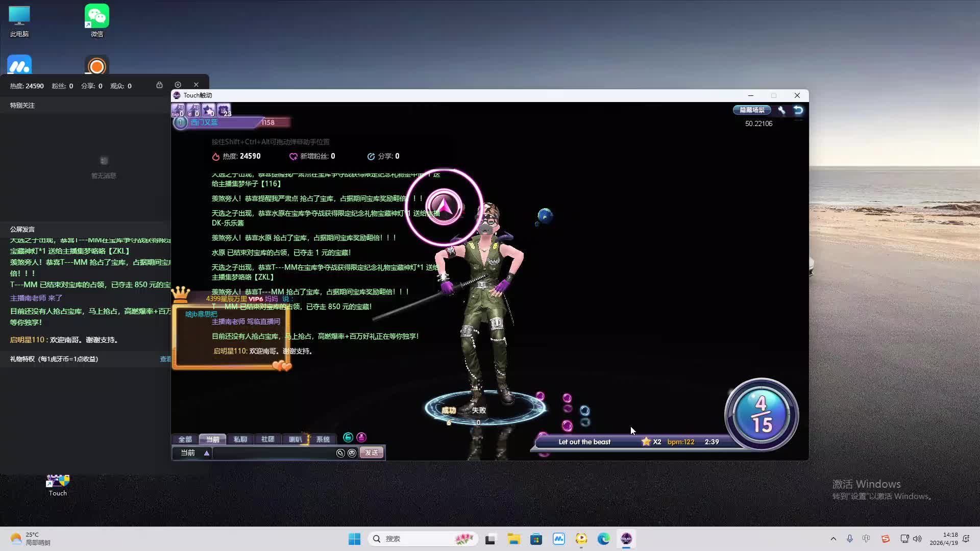Open Microsoft Store from the taskbar

tap(536, 539)
